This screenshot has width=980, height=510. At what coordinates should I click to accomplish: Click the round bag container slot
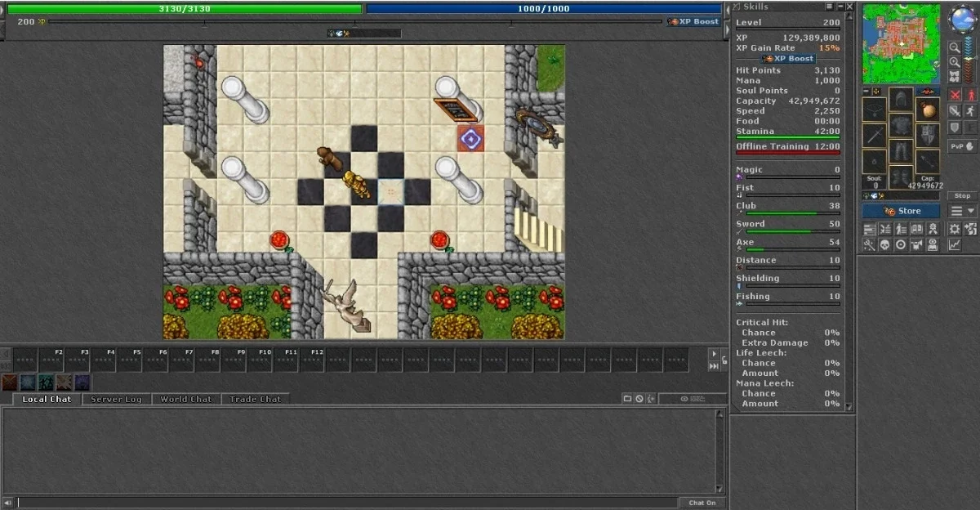point(928,109)
